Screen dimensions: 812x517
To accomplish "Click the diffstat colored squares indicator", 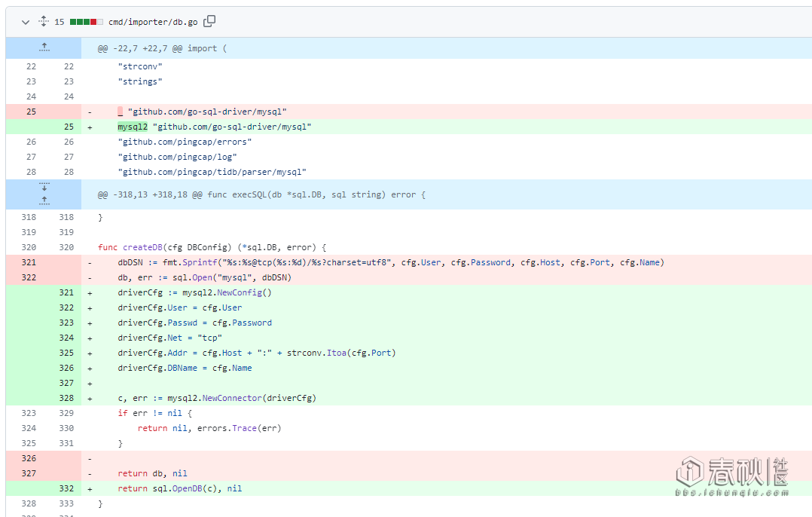I will coord(87,22).
